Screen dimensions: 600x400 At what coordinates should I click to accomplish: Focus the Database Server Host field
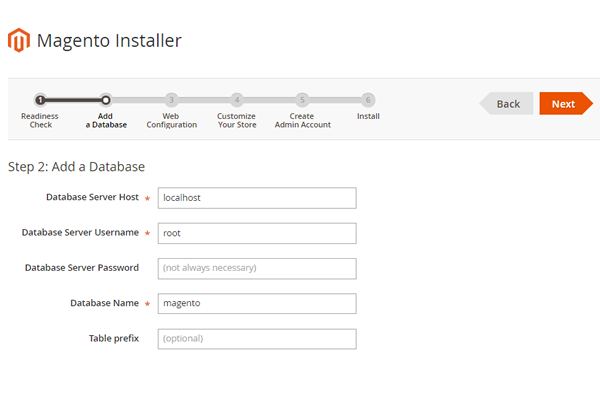click(257, 198)
